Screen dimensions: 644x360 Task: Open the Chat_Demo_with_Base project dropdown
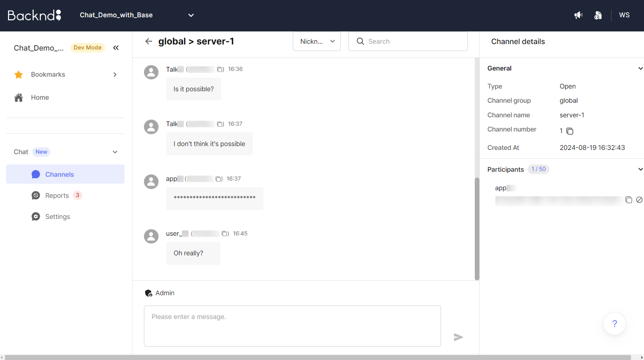[137, 15]
